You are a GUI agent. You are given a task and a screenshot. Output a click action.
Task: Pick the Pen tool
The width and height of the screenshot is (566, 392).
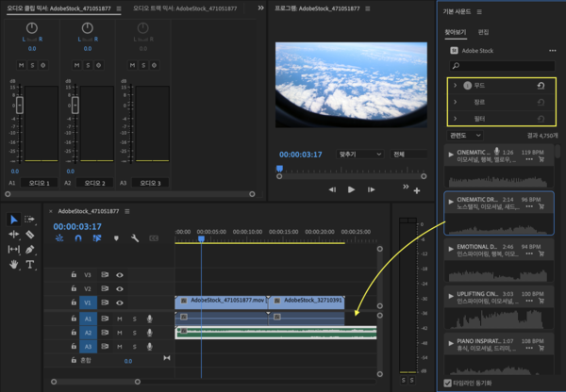coord(30,249)
